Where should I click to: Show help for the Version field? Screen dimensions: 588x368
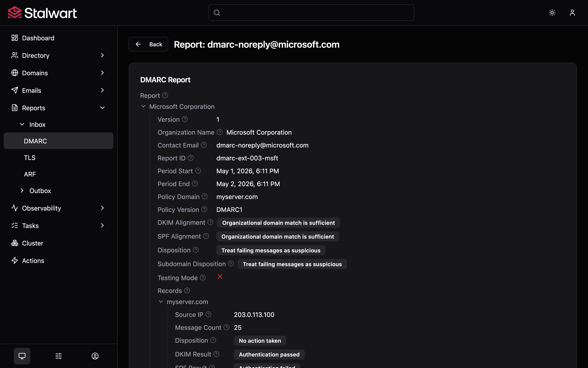pos(185,119)
